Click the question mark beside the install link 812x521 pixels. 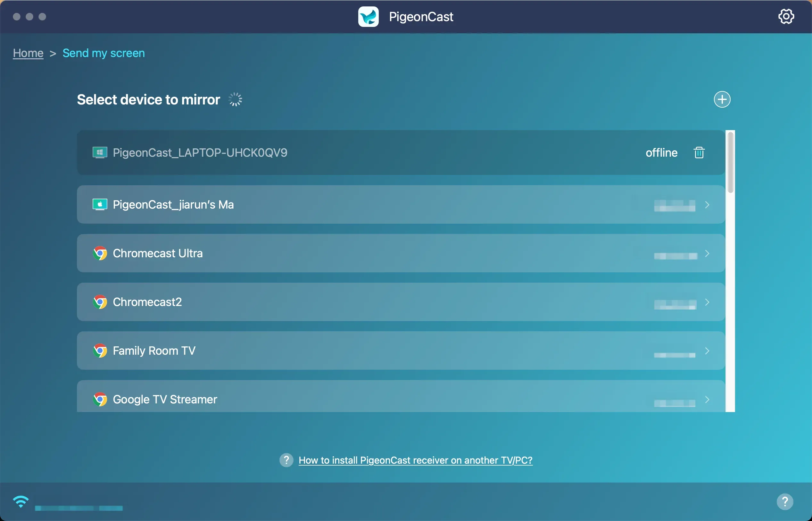(286, 460)
